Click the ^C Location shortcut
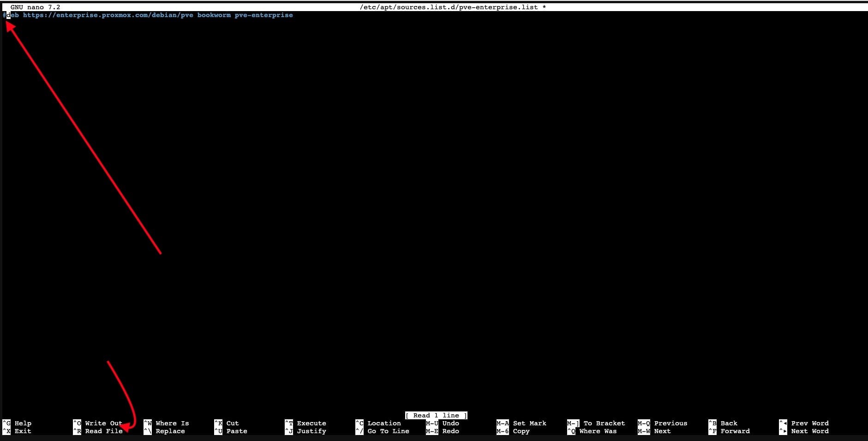 378,423
